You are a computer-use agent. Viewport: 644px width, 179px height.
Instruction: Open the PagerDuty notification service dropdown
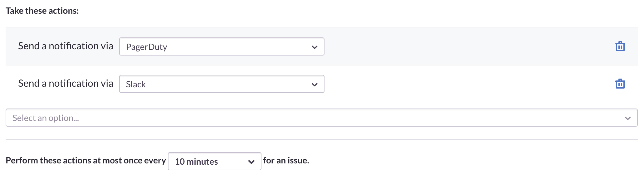[x=222, y=46]
